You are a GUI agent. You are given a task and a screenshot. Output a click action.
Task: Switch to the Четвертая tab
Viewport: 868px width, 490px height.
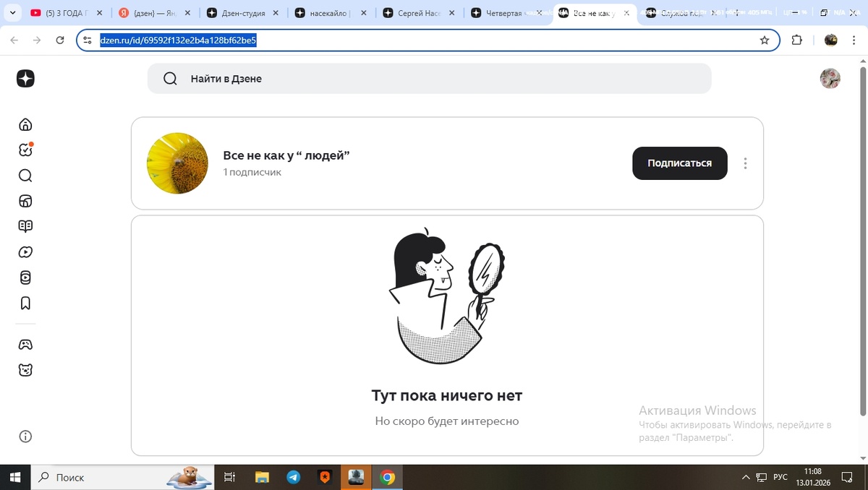(506, 13)
